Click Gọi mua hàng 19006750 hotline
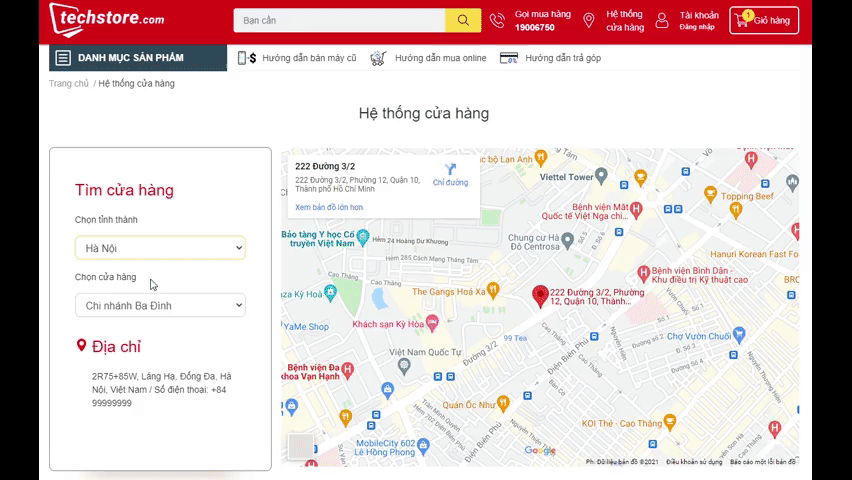This screenshot has width=852, height=480. point(543,21)
